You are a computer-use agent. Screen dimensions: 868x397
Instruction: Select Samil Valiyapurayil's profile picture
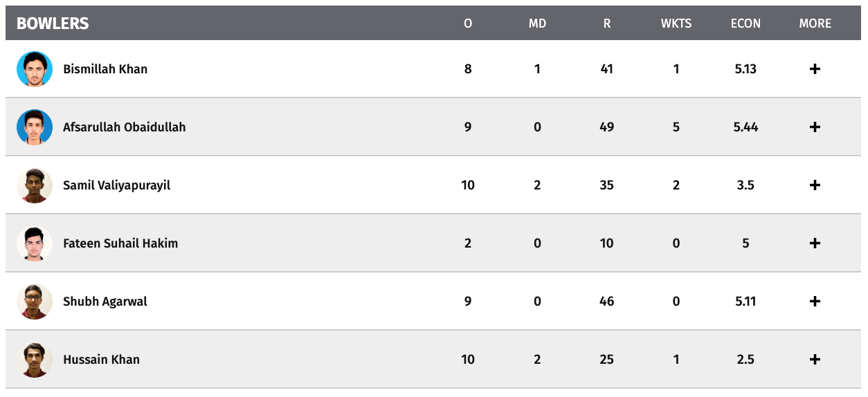[x=35, y=185]
